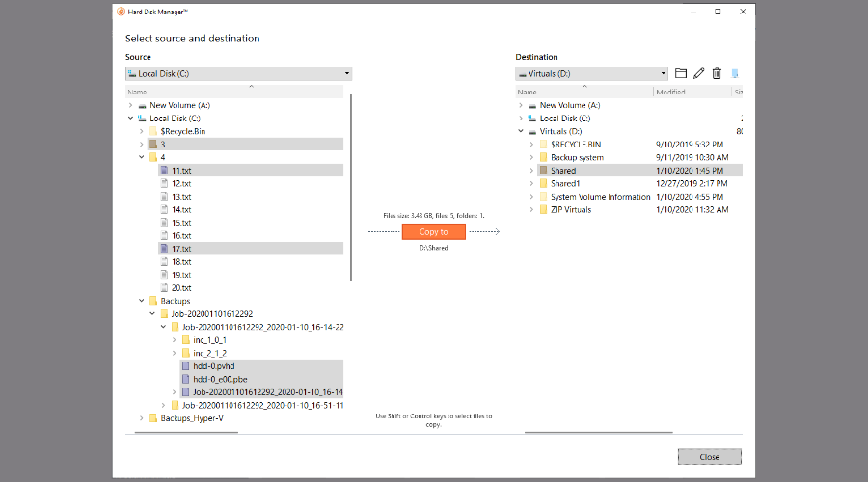The width and height of the screenshot is (868, 482).
Task: Click Backups folder icon
Action: coord(153,301)
